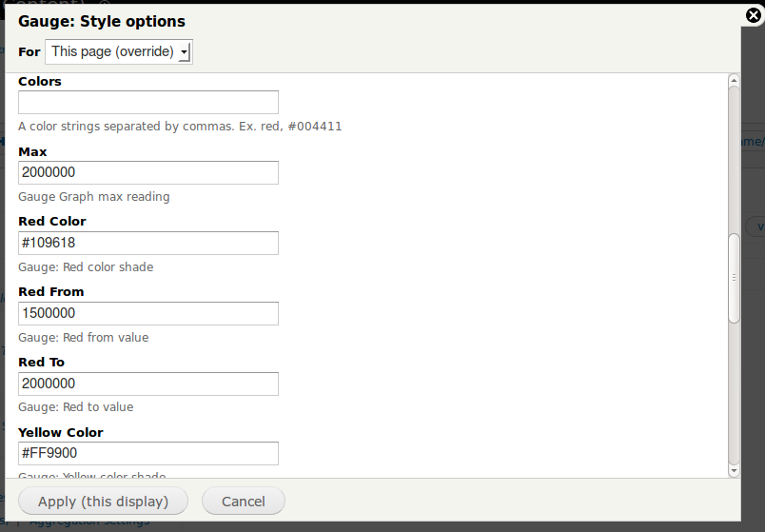Click the bold Red From label
Screen dimensions: 765x532
51,292
